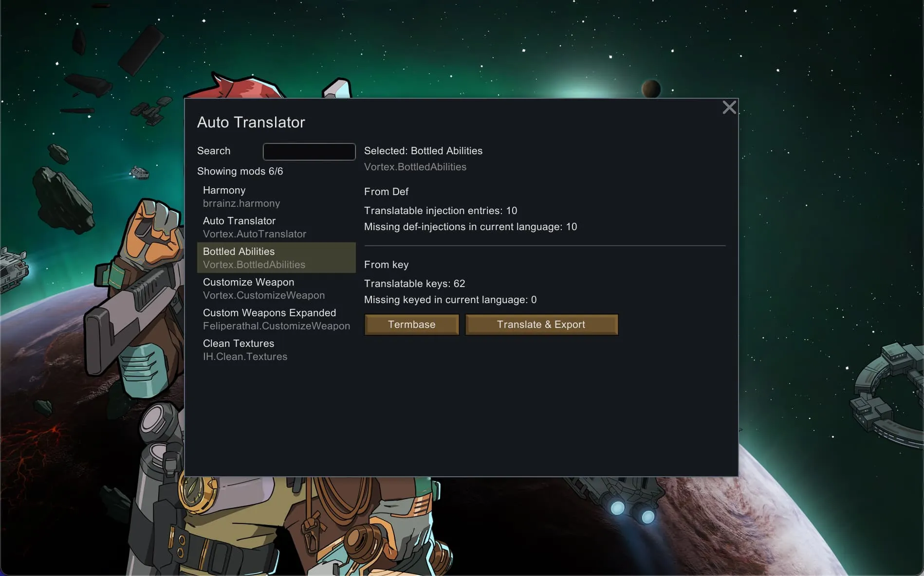Click the 'Translatable injection entries: 10' line

coord(440,211)
